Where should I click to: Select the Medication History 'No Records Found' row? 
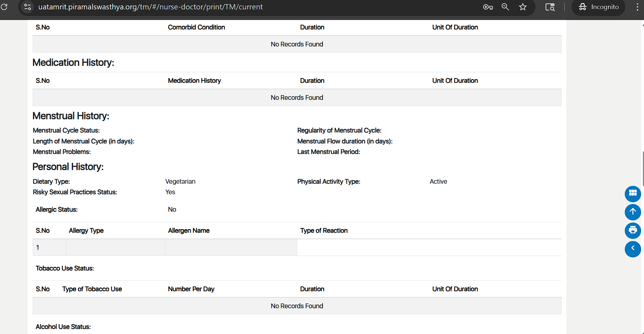[x=297, y=98]
